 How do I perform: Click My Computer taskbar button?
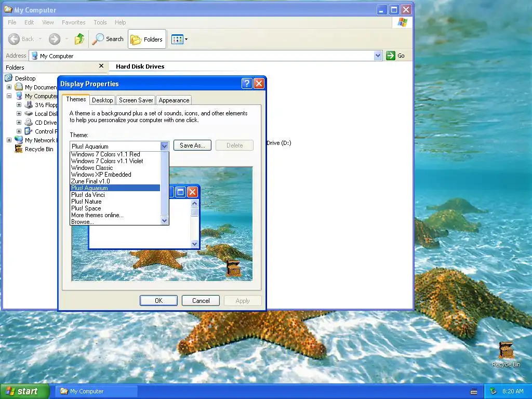point(97,391)
